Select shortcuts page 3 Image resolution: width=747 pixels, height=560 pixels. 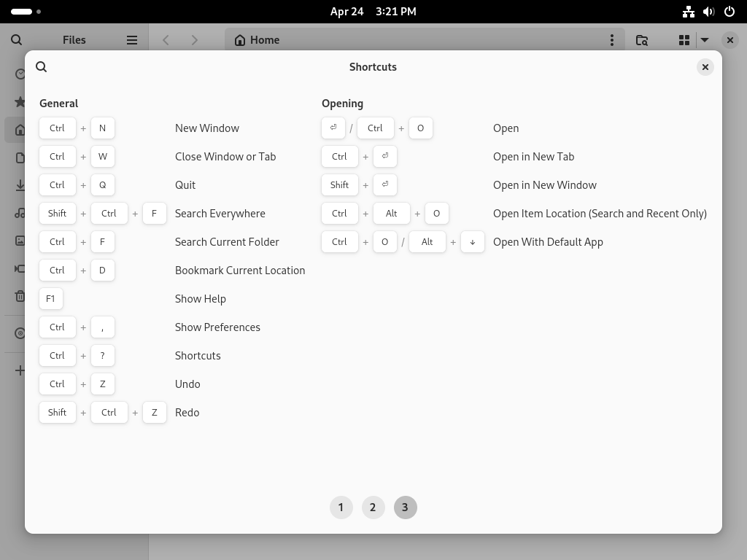click(x=406, y=507)
